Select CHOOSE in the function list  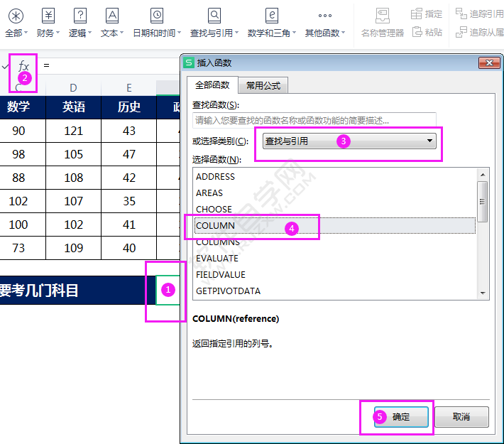334,209
